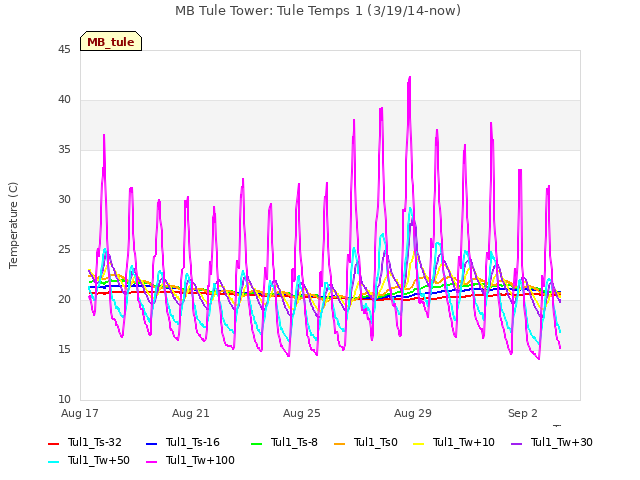
Task: Click the 25 y-axis tick label
Action: pyautogui.click(x=64, y=250)
